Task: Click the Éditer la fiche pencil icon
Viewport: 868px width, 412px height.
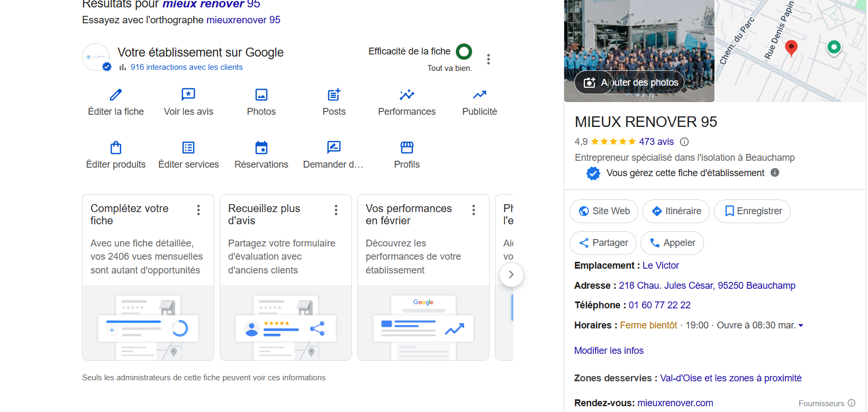Action: pos(116,95)
